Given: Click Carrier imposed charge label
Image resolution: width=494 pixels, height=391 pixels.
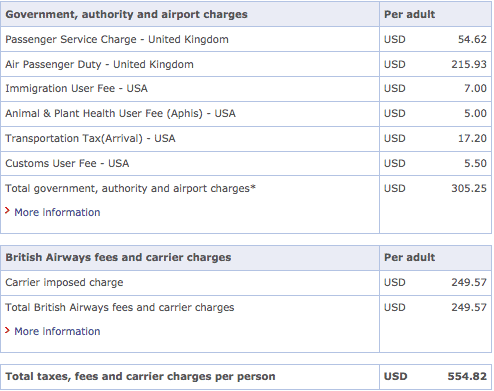Looking at the screenshot, I should (64, 283).
